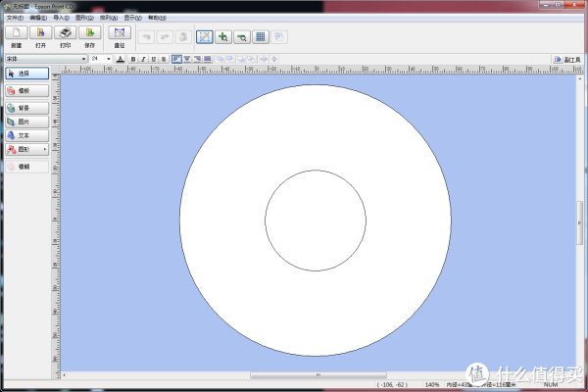This screenshot has height=392, width=588.
Task: Open the Edit (编辑) menu
Action: point(38,18)
